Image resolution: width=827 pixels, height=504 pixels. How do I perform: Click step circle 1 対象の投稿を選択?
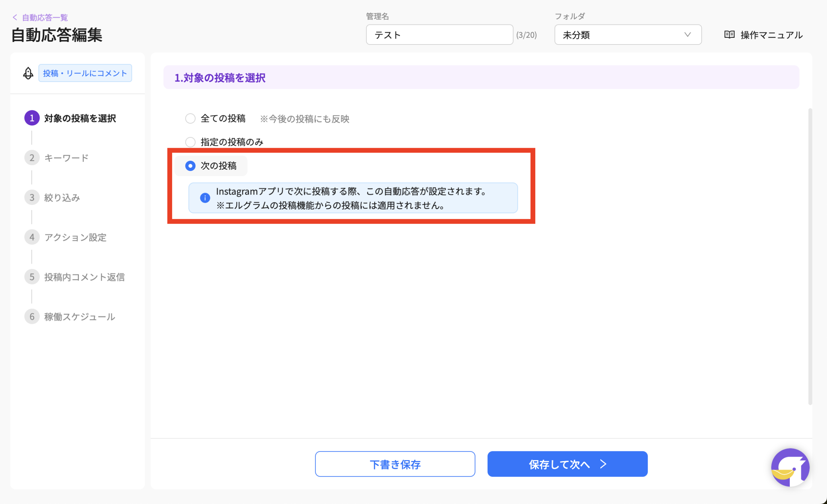coord(32,118)
